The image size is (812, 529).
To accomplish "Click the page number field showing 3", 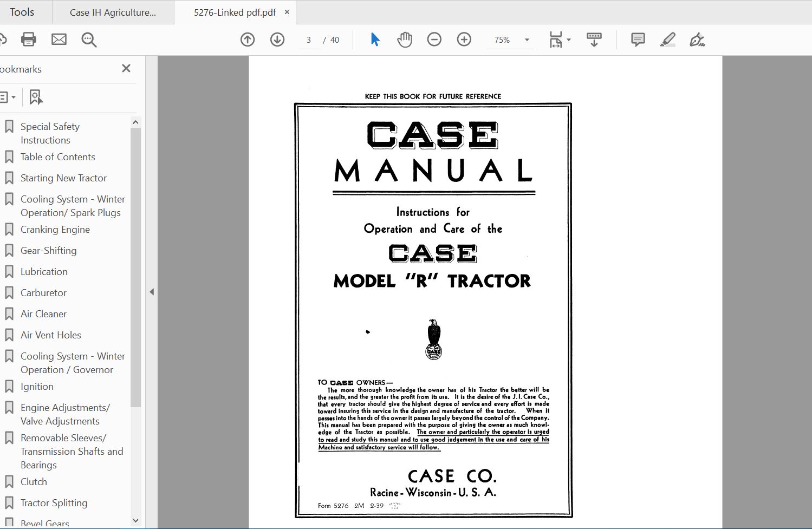I will point(309,40).
